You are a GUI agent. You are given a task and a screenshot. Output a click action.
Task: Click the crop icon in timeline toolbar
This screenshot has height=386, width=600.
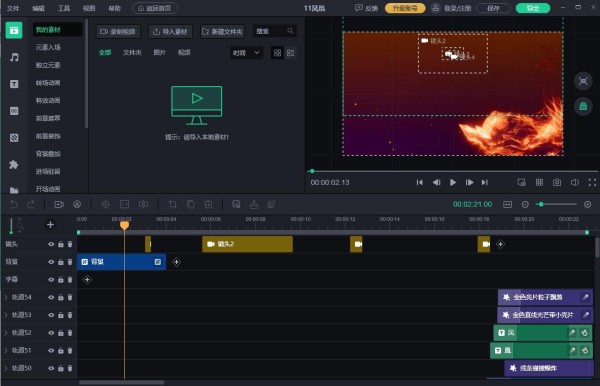pyautogui.click(x=173, y=205)
